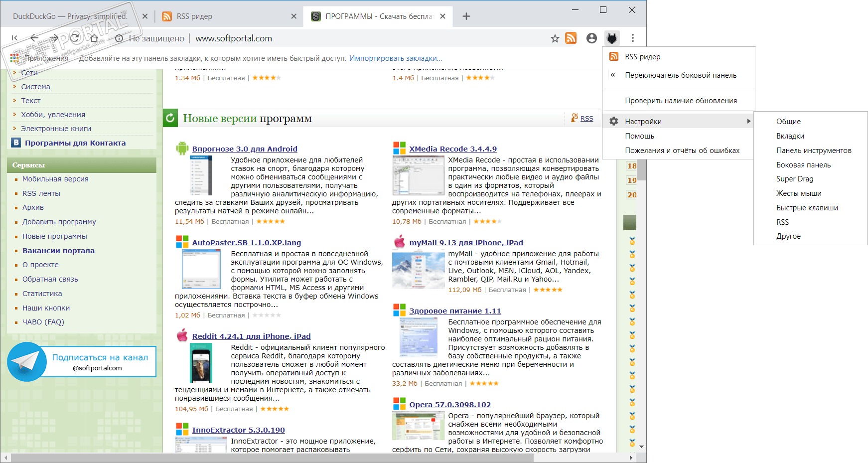Open 'Super Drag' settings
This screenshot has width=868, height=463.
click(x=811, y=179)
